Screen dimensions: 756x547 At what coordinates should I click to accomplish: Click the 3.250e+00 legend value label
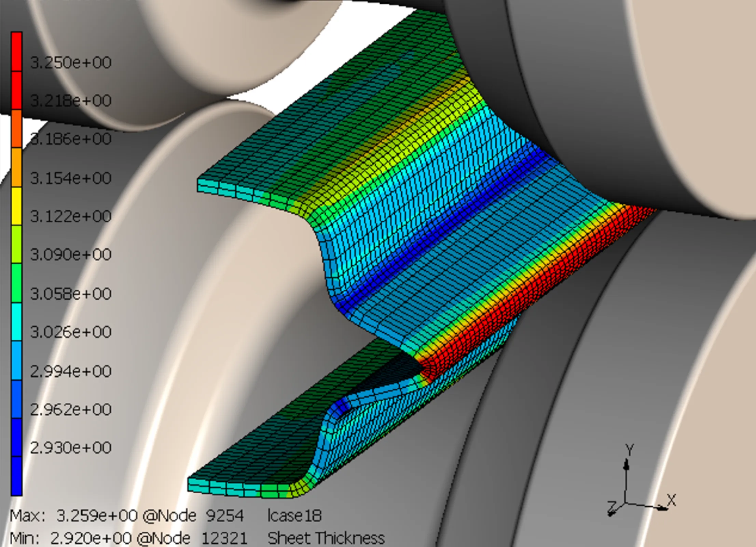click(x=71, y=63)
